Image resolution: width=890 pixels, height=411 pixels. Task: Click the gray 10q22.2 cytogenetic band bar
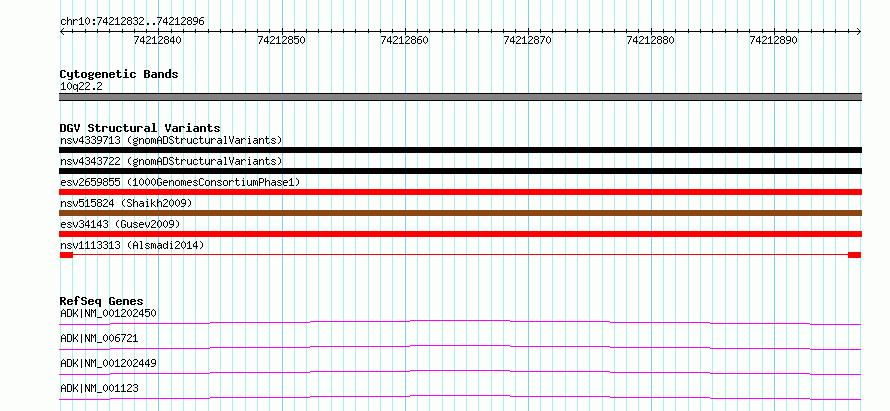coord(460,97)
